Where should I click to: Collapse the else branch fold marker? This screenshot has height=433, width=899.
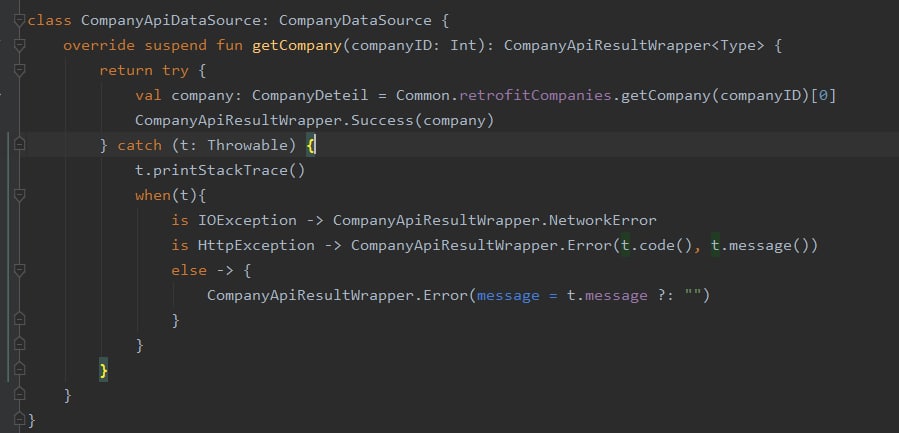(19, 270)
